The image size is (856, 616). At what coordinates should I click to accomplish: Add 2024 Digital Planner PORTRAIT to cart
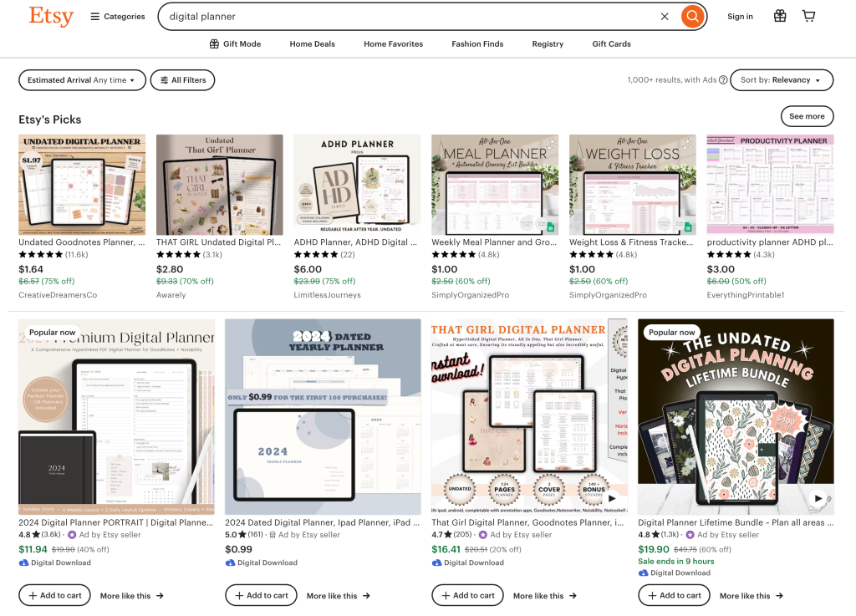coord(55,595)
